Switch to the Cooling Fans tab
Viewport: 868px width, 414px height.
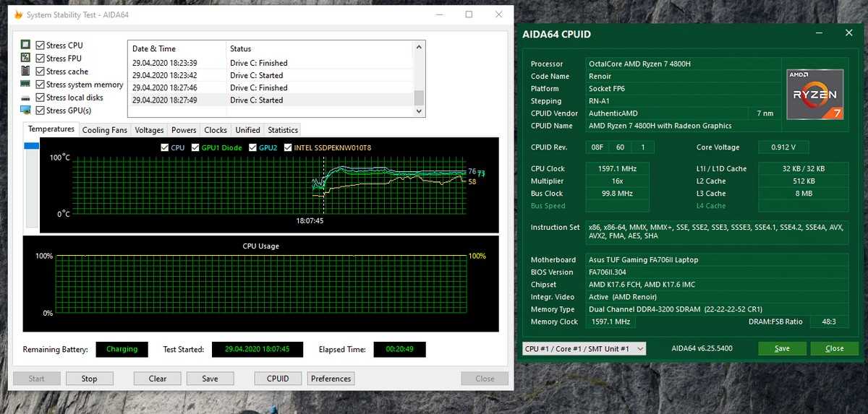pos(104,130)
